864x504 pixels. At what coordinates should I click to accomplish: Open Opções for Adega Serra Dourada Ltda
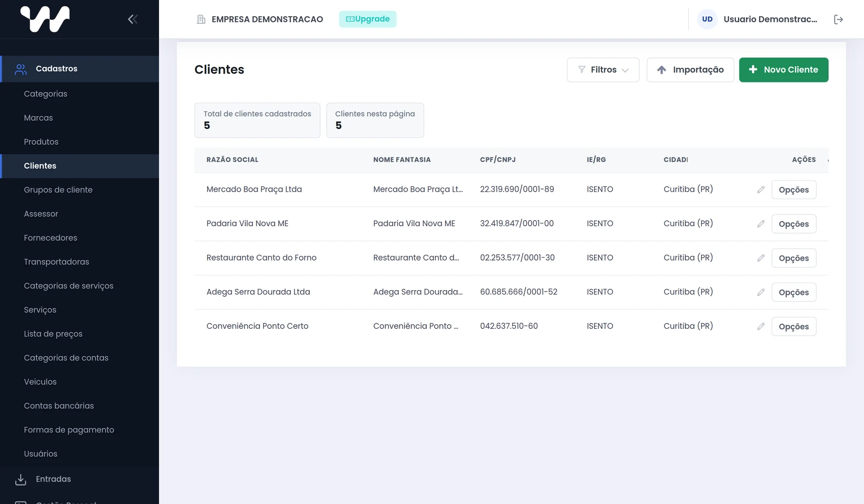click(794, 292)
